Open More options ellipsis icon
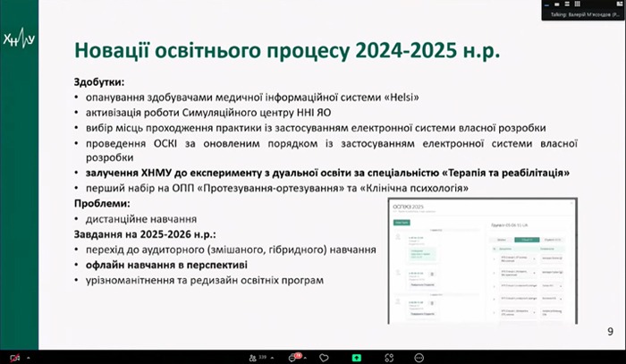626x364 pixels. tap(419, 358)
